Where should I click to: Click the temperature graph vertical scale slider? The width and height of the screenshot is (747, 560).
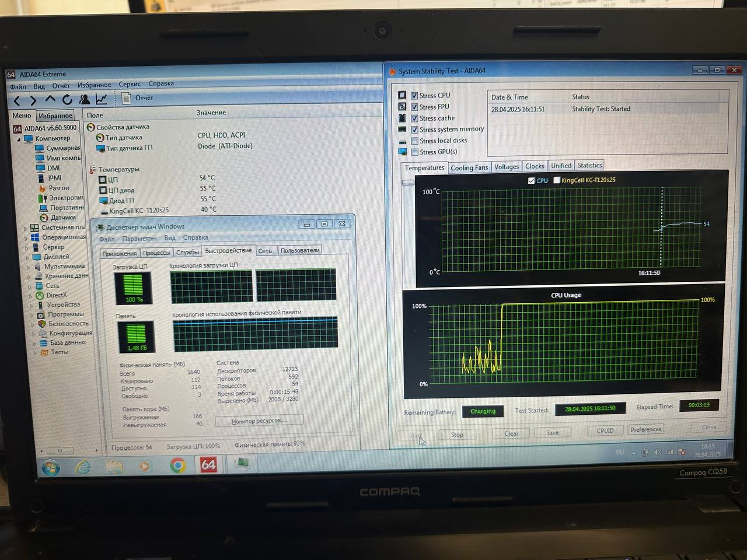pos(408,183)
